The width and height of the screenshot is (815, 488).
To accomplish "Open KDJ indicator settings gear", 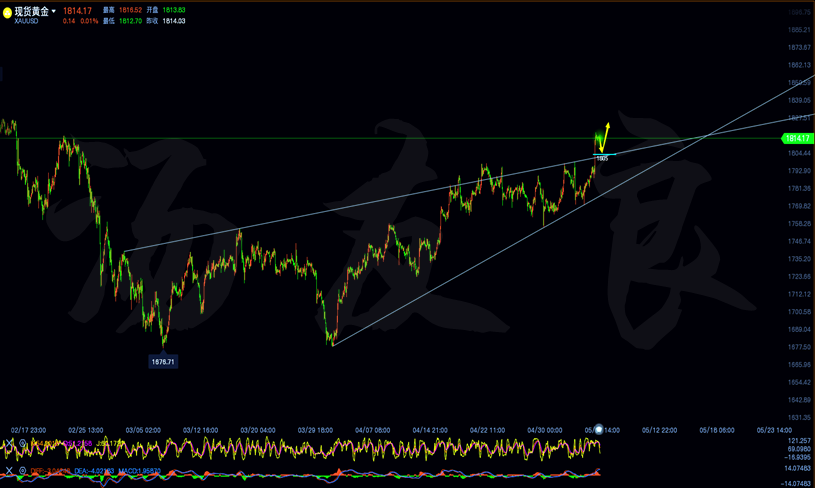I will click(x=23, y=443).
